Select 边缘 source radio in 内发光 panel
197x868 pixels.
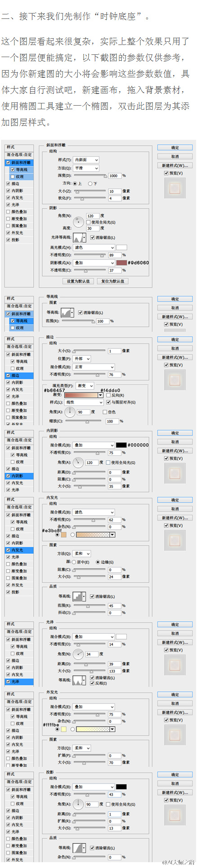(98, 562)
